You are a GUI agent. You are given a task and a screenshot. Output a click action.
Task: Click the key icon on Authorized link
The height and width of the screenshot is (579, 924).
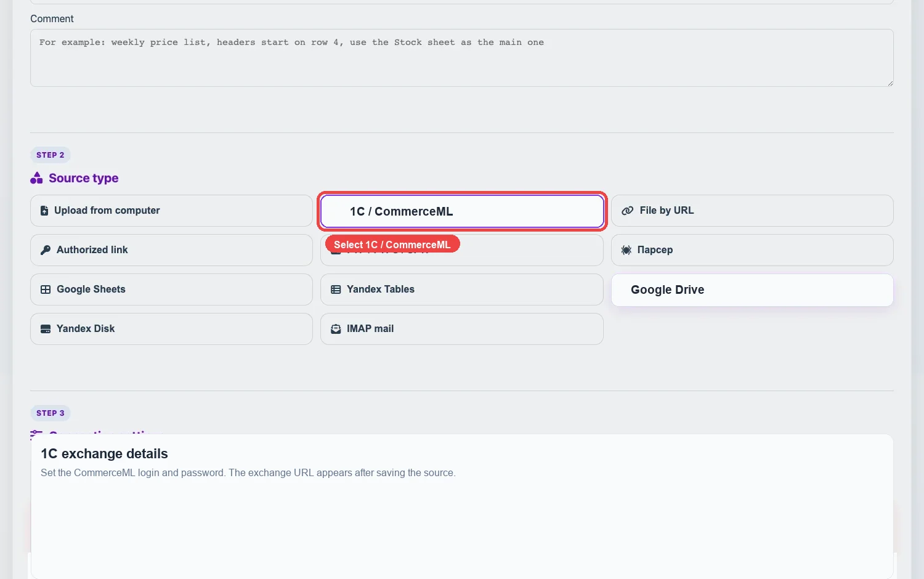click(x=46, y=250)
